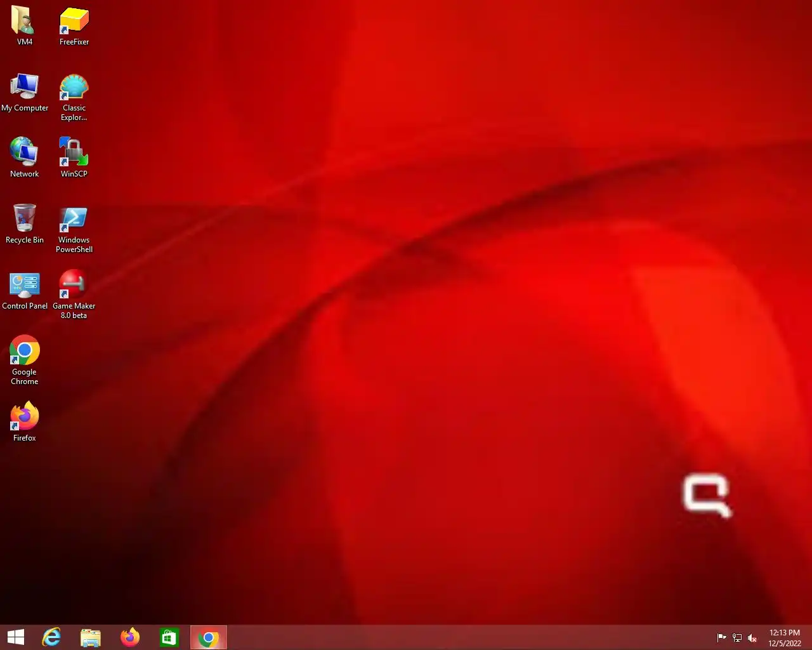Launch Internet Explorer from the taskbar

[51, 637]
